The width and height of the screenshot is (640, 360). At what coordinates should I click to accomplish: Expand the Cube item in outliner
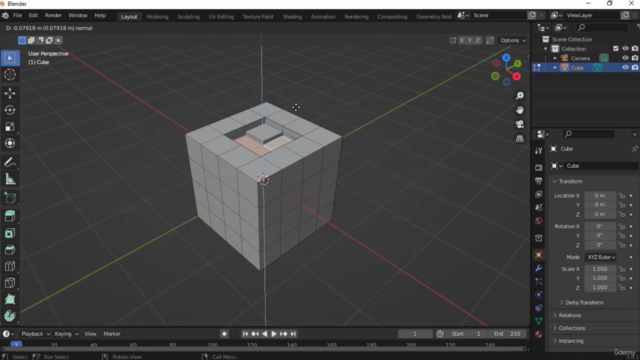click(555, 68)
